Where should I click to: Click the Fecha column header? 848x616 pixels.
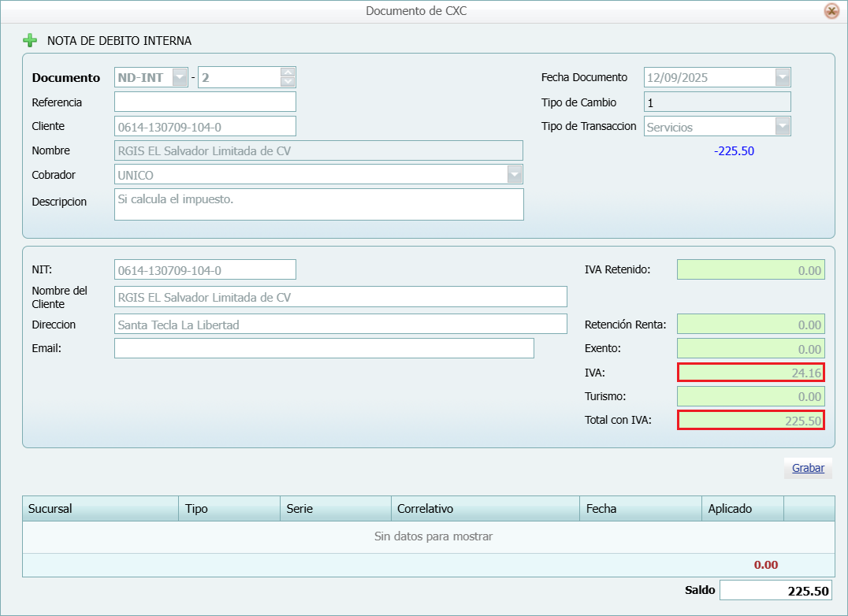pyautogui.click(x=640, y=508)
